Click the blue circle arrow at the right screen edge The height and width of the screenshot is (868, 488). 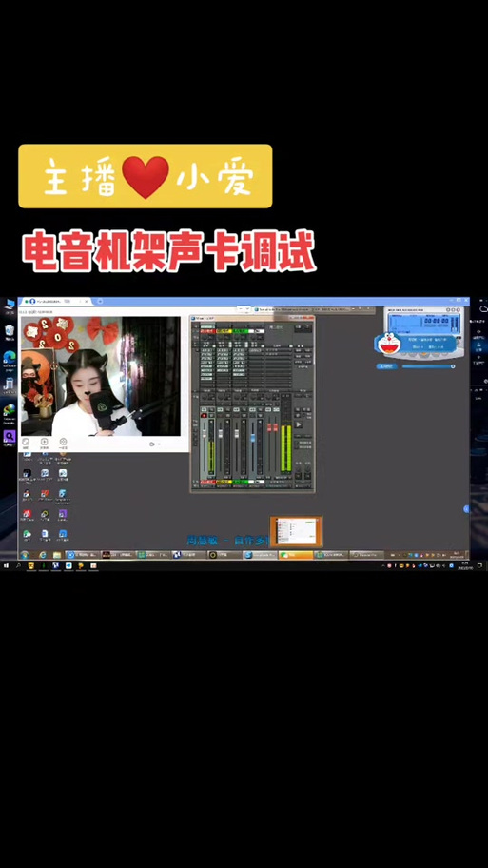pyautogui.click(x=466, y=509)
